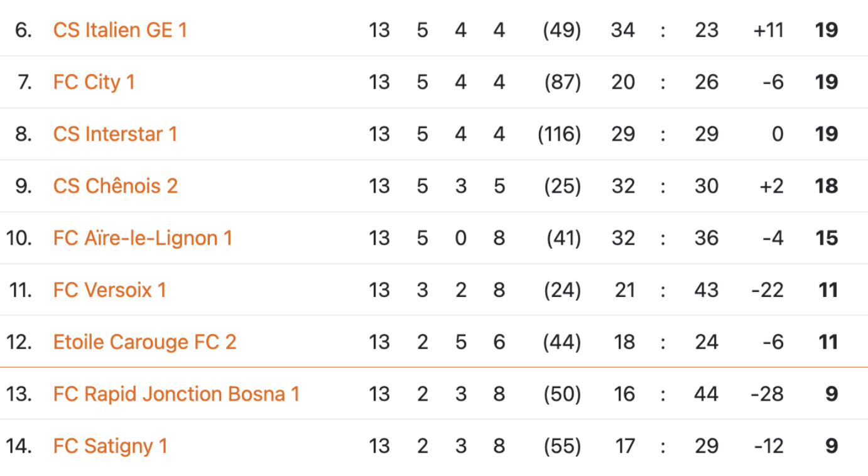Open FC Rapid Jonction Bosna 1 page
Viewport: 868px width, 476px height.
(176, 394)
